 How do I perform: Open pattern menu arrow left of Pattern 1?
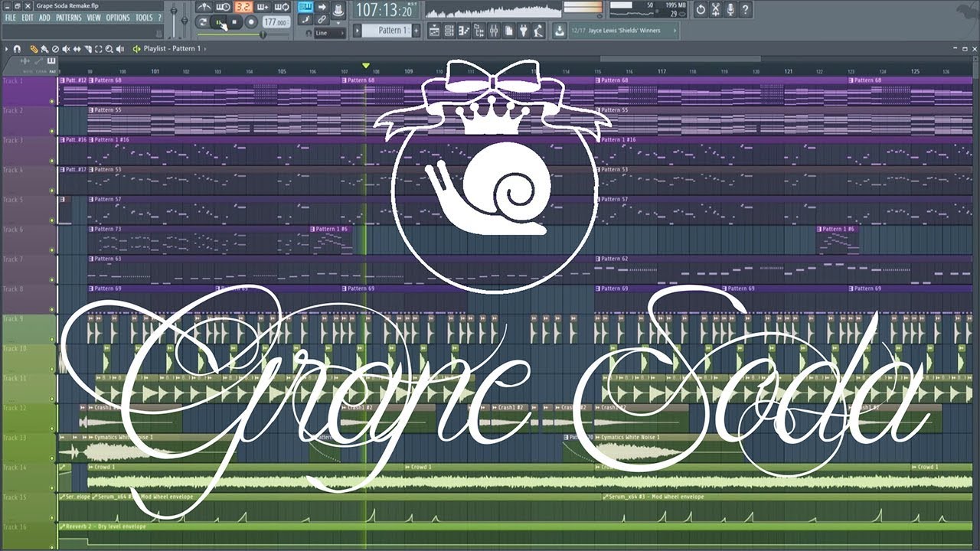click(x=358, y=30)
